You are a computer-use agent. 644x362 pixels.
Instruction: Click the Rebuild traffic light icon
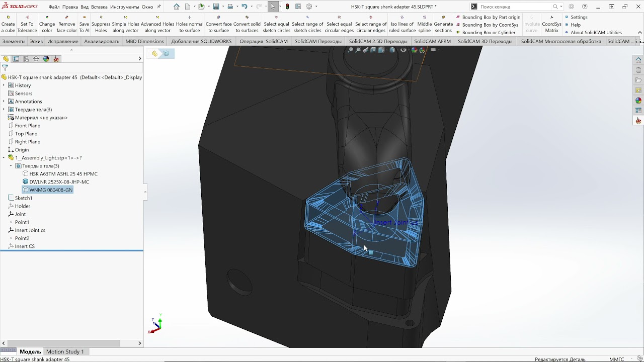click(x=287, y=7)
